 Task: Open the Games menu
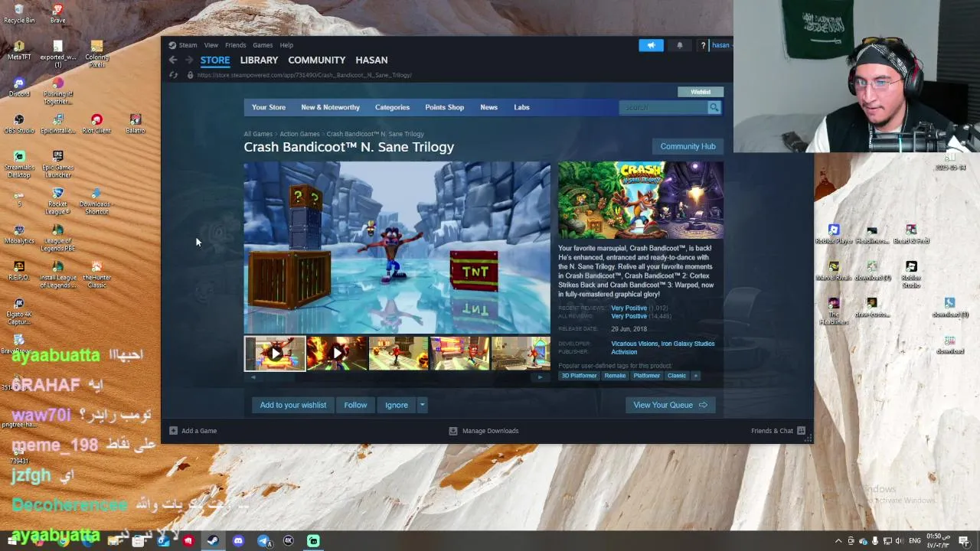(x=263, y=45)
